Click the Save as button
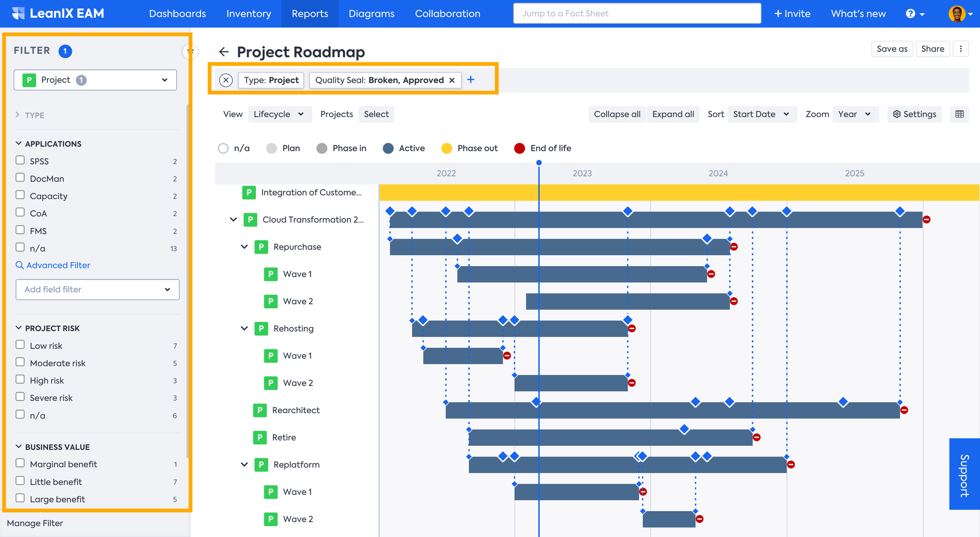 (892, 49)
